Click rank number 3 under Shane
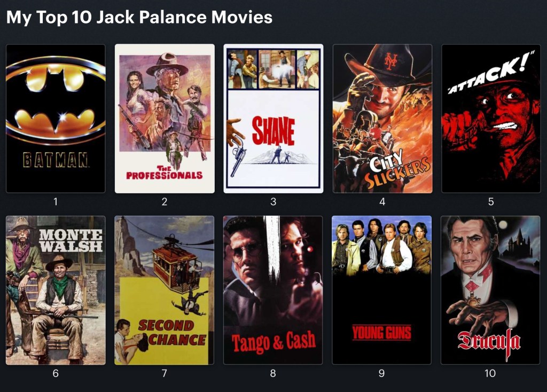The image size is (547, 392). (273, 201)
